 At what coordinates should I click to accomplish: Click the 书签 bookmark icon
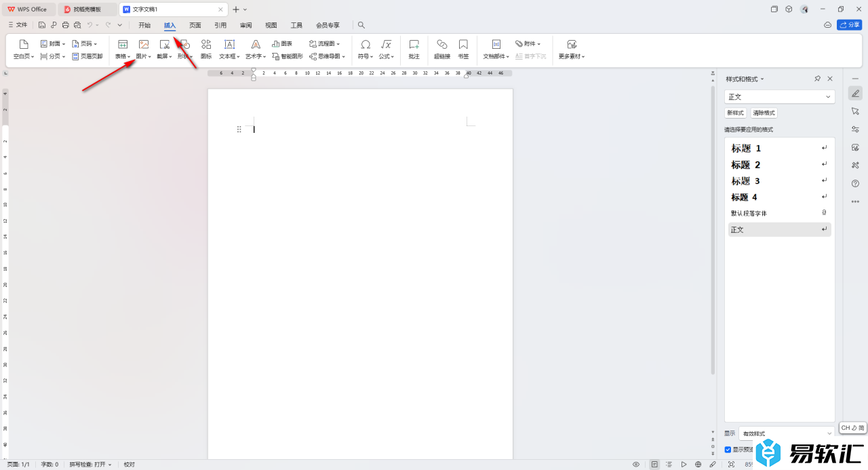pyautogui.click(x=463, y=49)
